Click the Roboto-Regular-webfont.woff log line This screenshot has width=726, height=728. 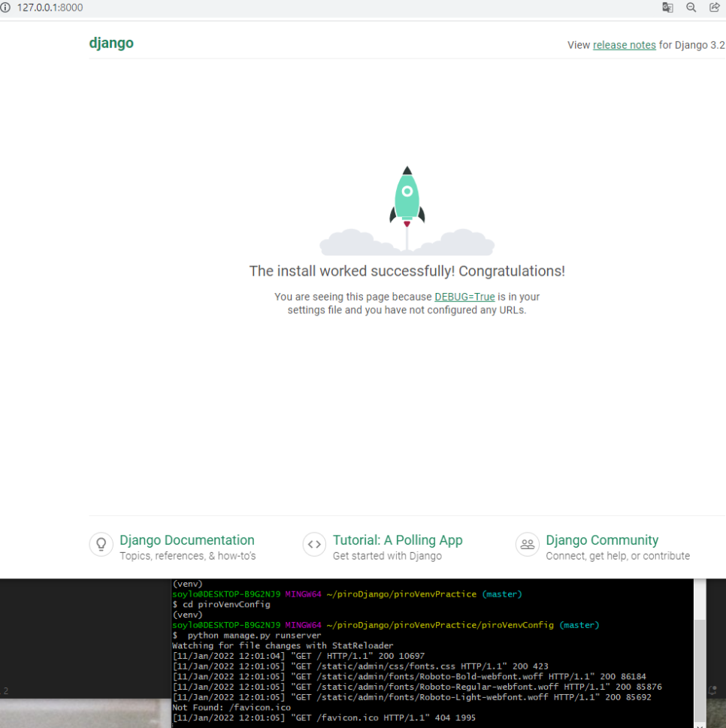(x=416, y=687)
